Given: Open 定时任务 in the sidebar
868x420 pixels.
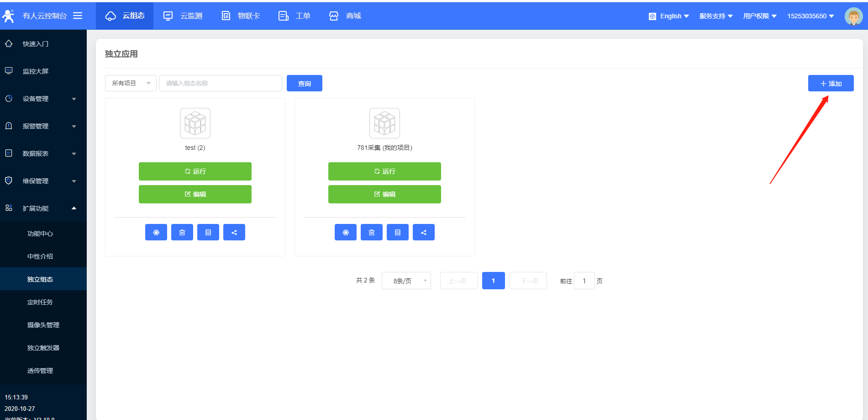Looking at the screenshot, I should [40, 302].
